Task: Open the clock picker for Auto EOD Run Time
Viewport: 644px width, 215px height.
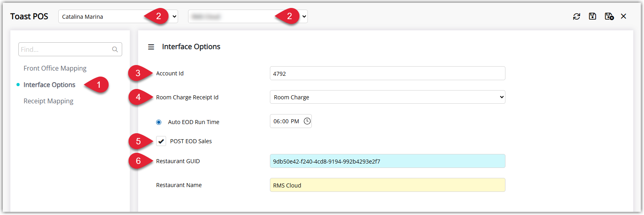Action: click(307, 121)
